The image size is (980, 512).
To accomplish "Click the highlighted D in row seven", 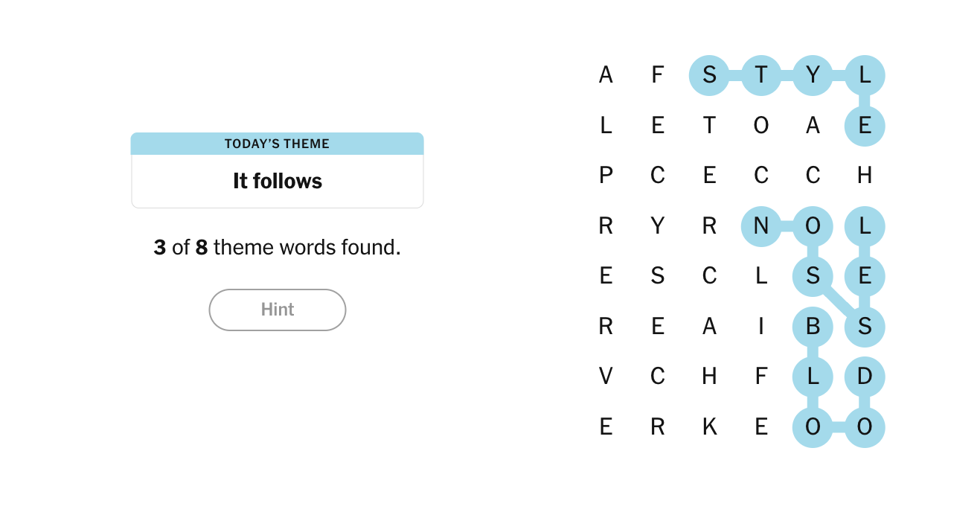I will click(865, 376).
